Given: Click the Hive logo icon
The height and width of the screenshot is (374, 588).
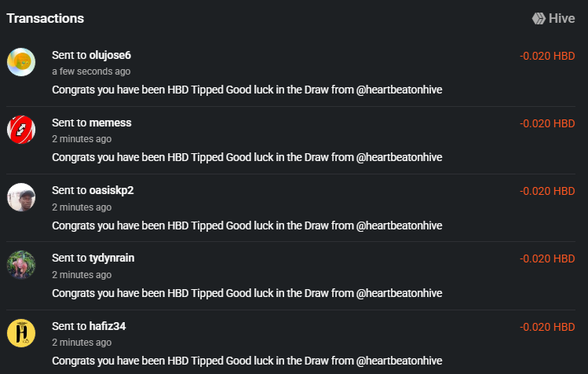Looking at the screenshot, I should point(539,18).
